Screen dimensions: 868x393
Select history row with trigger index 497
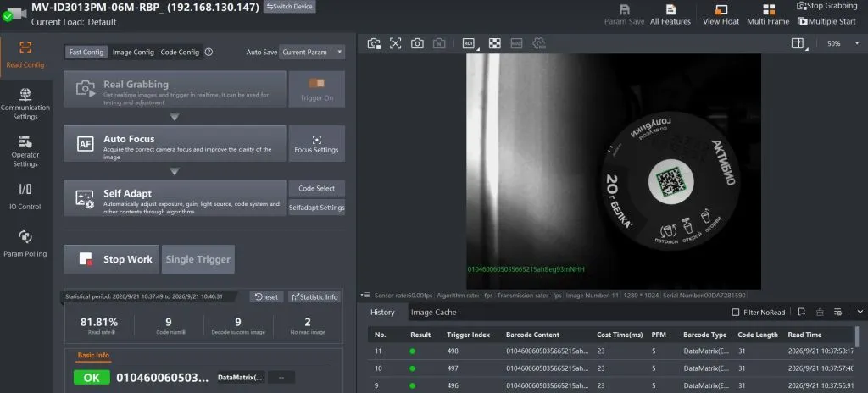tap(611, 368)
